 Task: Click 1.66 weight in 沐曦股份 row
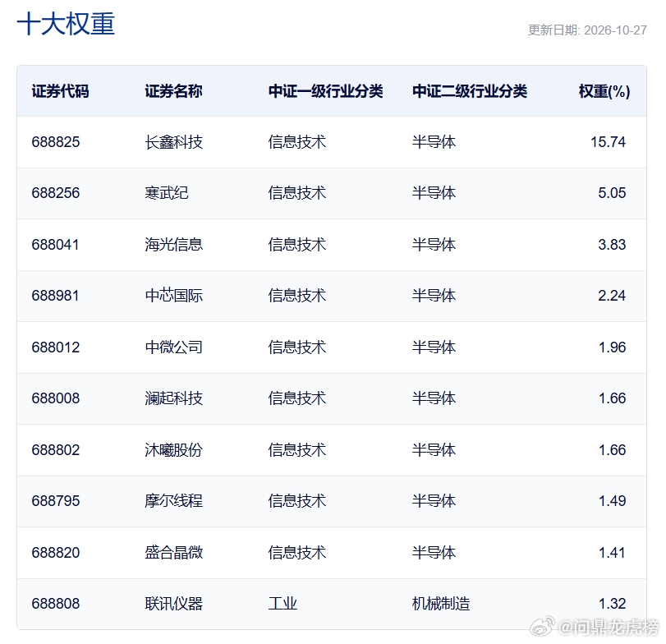(612, 450)
